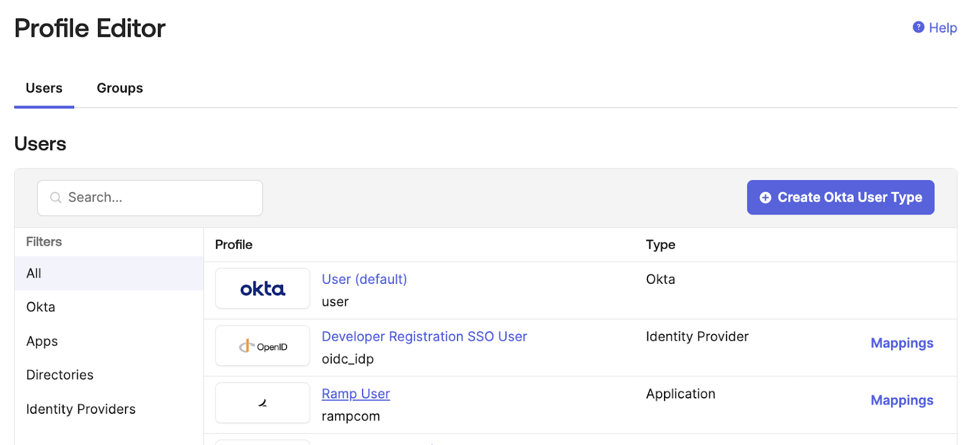The width and height of the screenshot is (980, 445).
Task: Click the Type column header
Action: (x=660, y=245)
